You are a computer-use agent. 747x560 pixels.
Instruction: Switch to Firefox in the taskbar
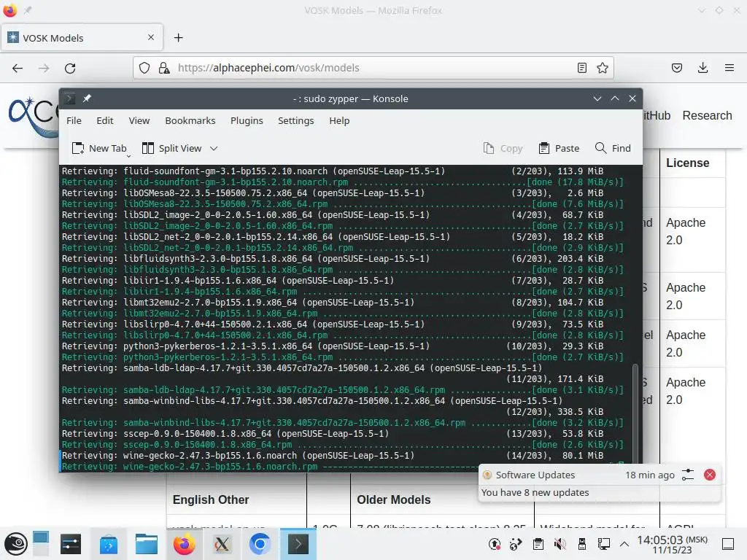coord(184,544)
